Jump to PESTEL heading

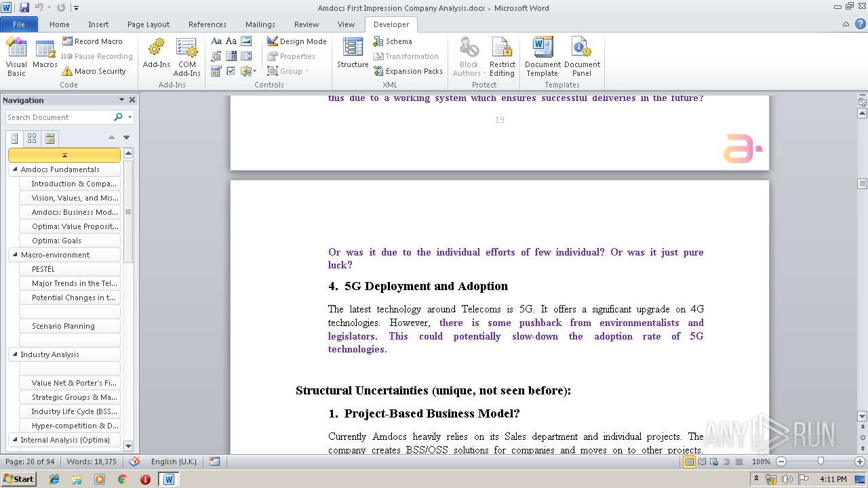70,269
